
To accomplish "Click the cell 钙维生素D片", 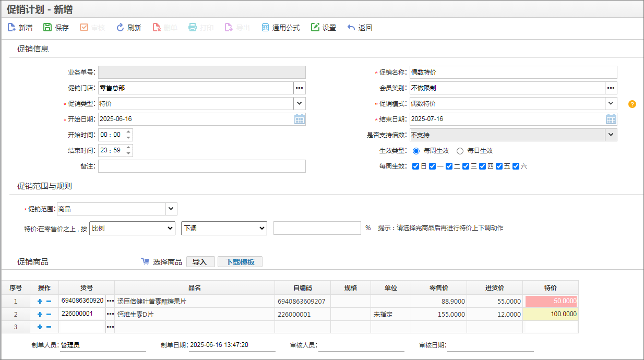I will point(195,315).
